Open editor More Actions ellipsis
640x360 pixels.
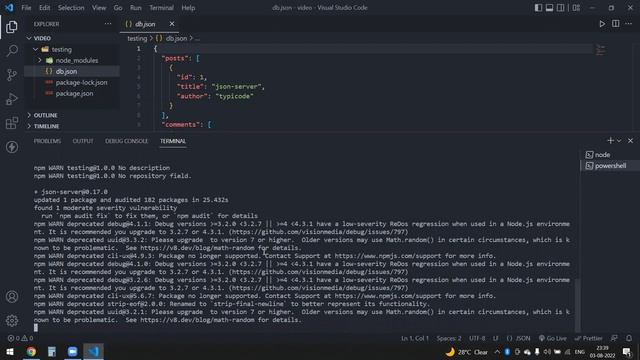[629, 24]
